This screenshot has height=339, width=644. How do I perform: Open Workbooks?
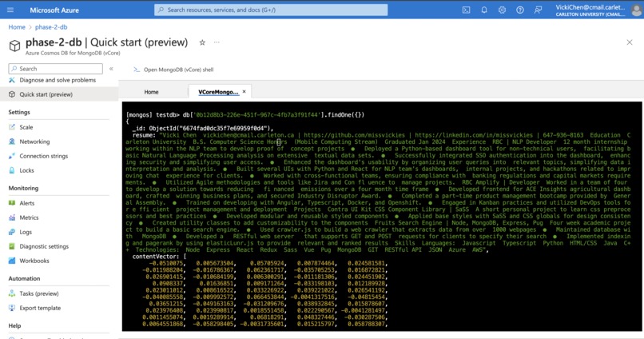click(34, 261)
